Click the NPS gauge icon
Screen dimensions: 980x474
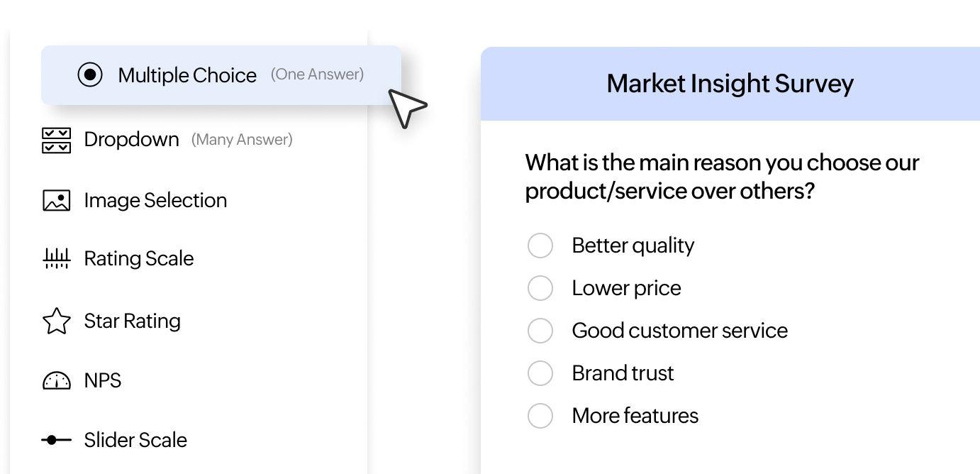(x=57, y=381)
